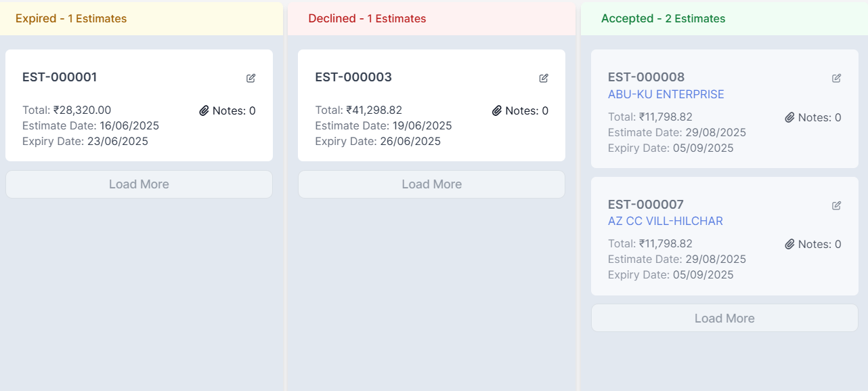Select the Declined - 1 Estimates header
This screenshot has height=391, width=868.
pyautogui.click(x=367, y=18)
